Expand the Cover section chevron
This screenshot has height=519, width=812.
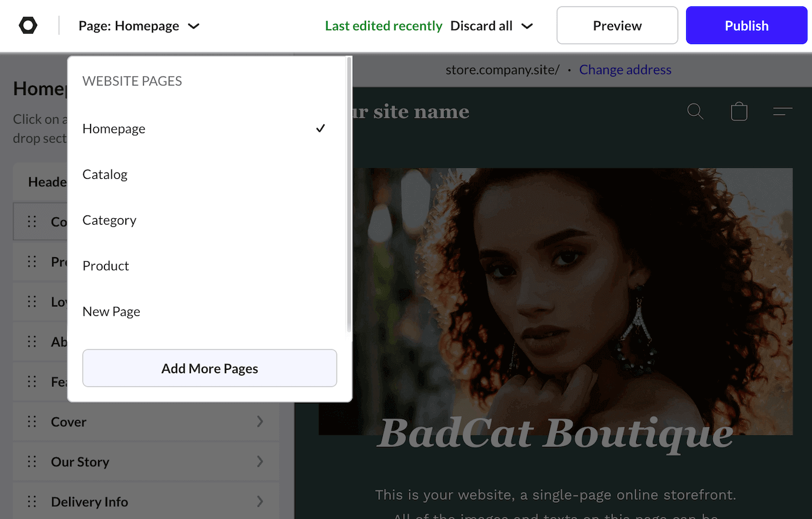coord(260,421)
